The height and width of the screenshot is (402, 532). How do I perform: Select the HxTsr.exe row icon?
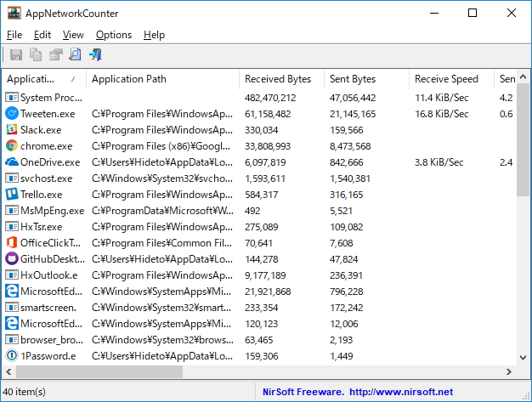point(12,227)
